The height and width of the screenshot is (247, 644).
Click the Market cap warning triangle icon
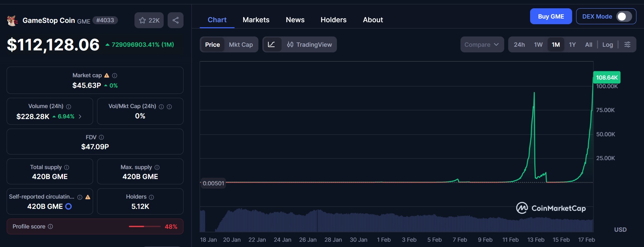click(107, 76)
